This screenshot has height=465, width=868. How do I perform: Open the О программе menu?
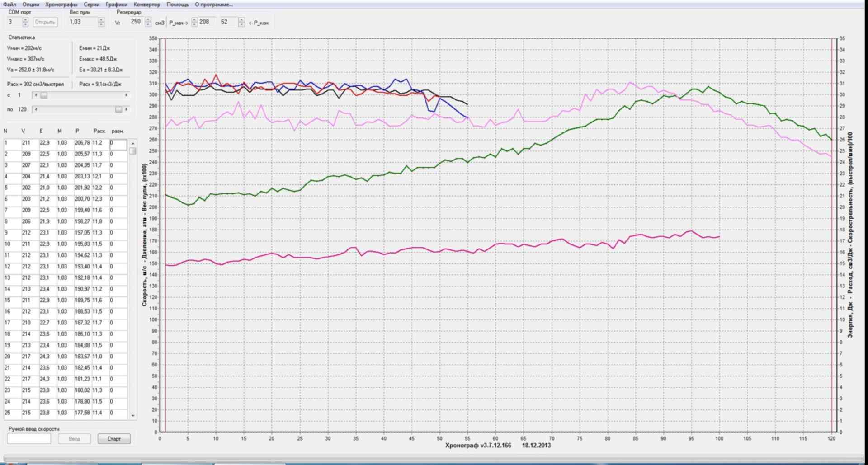pyautogui.click(x=214, y=5)
